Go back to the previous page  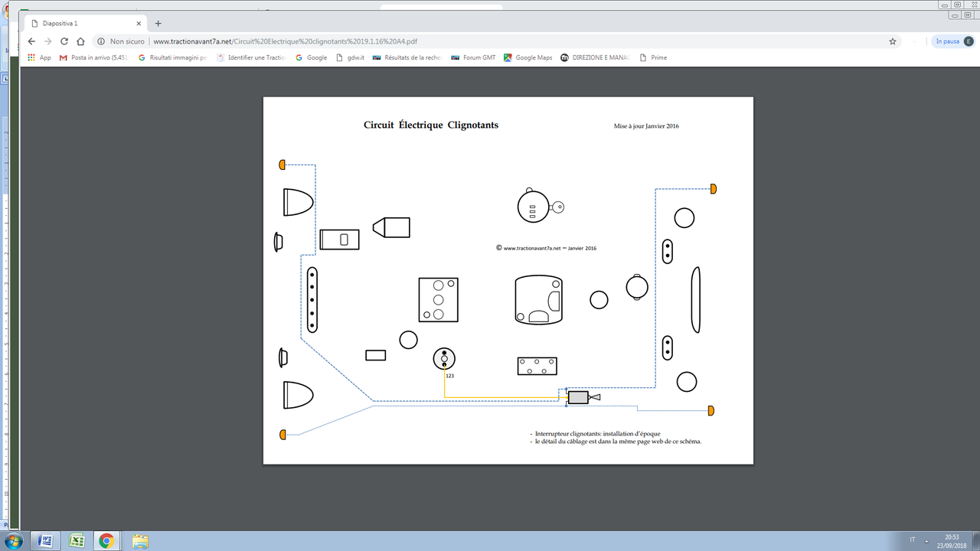point(31,41)
